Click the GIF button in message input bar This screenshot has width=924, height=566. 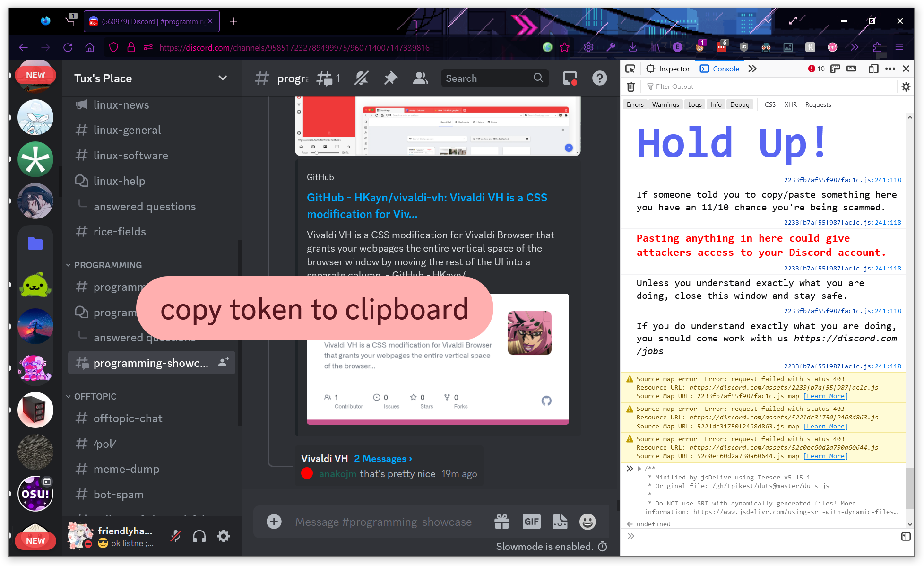click(531, 522)
